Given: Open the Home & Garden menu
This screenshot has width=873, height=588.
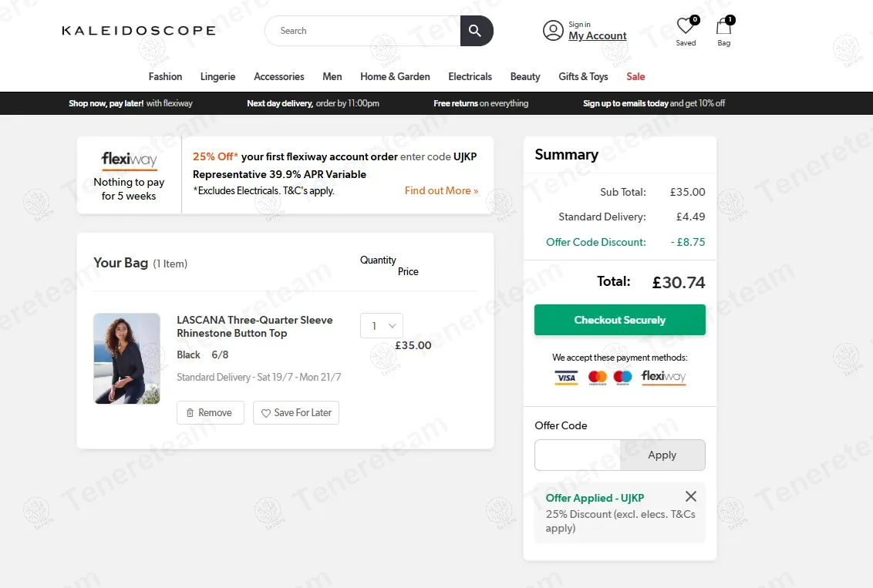Looking at the screenshot, I should tap(395, 76).
